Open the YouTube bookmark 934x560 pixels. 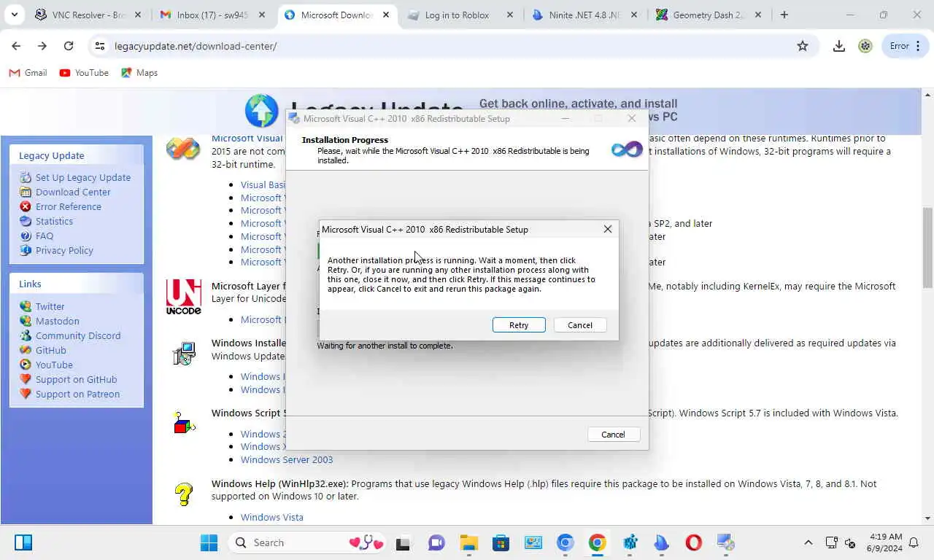[84, 73]
